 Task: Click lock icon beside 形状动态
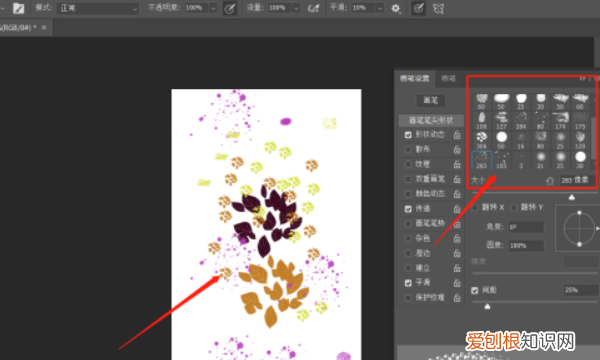(457, 135)
